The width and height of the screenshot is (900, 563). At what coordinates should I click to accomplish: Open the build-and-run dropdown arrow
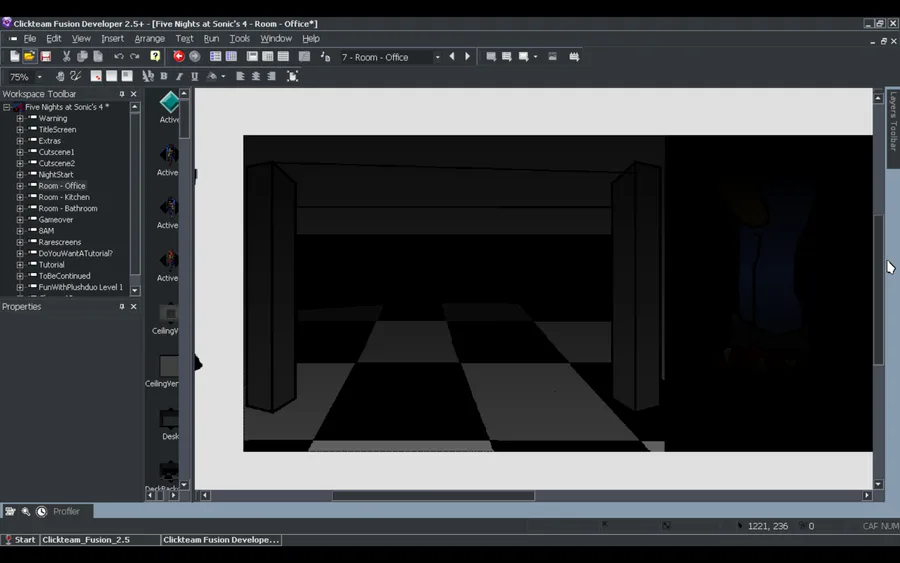(536, 56)
